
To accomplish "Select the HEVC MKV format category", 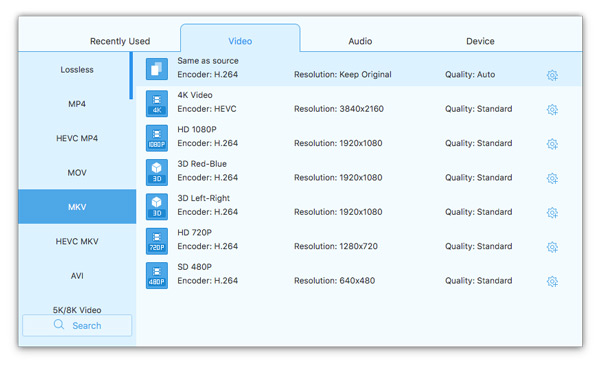I will coord(77,241).
